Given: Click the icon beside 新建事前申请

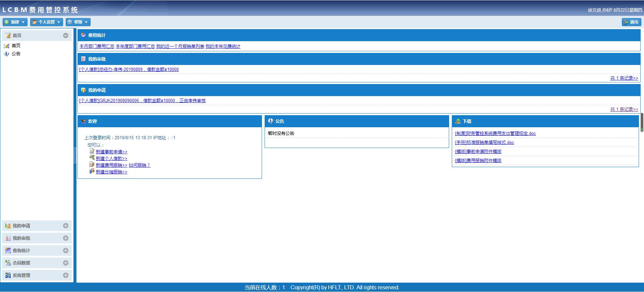Looking at the screenshot, I should pyautogui.click(x=92, y=151).
